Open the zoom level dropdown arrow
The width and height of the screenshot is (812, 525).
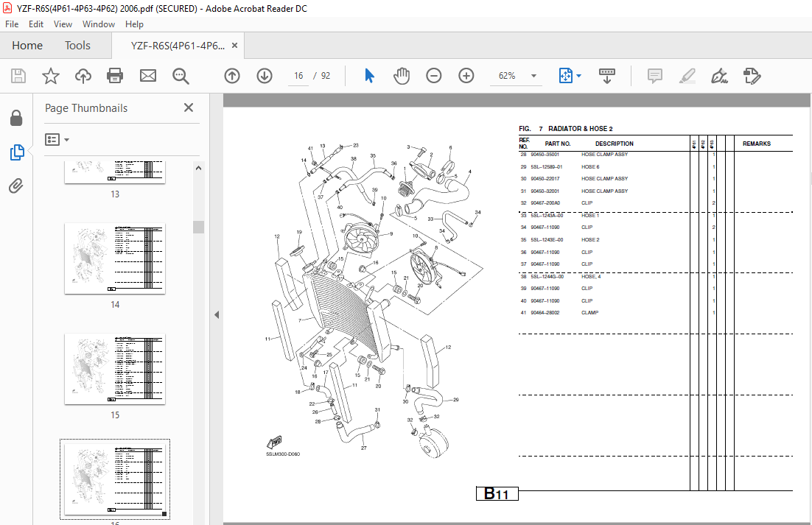pos(533,76)
